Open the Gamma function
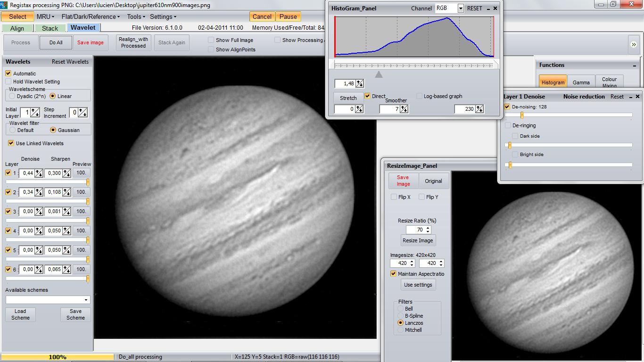The image size is (644, 362). point(581,82)
